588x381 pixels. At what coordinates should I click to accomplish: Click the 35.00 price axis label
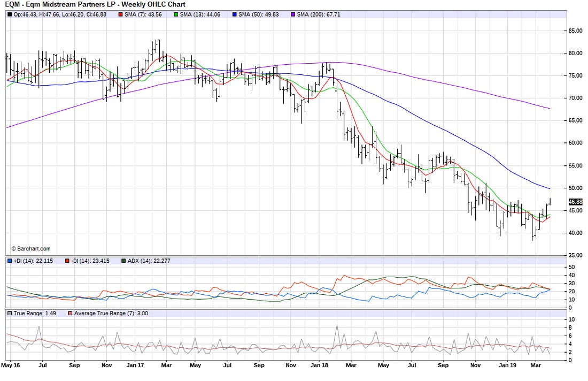pyautogui.click(x=575, y=255)
